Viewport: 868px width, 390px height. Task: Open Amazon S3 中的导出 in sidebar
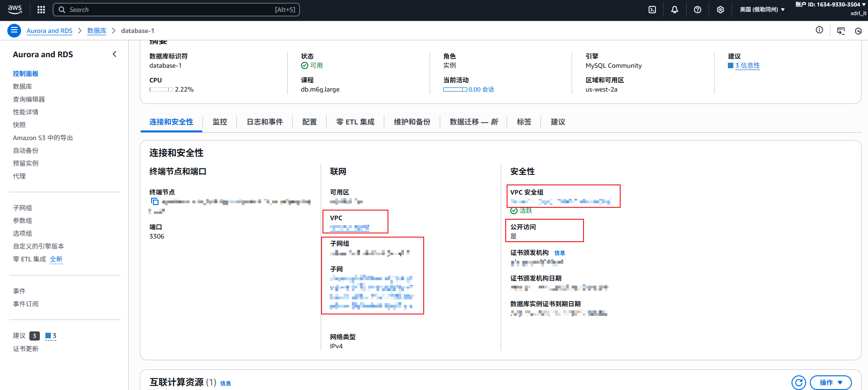tap(43, 138)
